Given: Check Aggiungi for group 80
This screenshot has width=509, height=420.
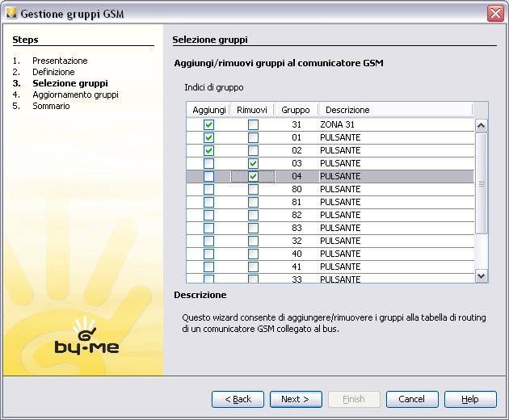Looking at the screenshot, I should pos(208,189).
